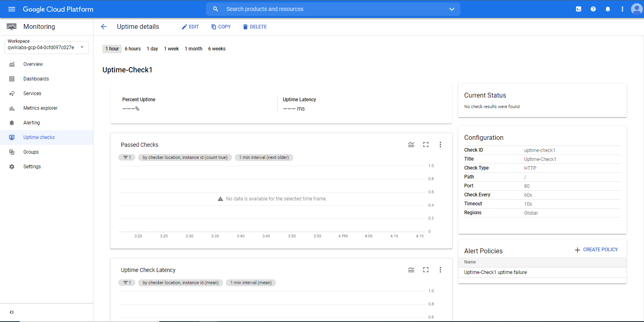Select the 1 month time range
Screen dimensions: 644x322
click(193, 49)
